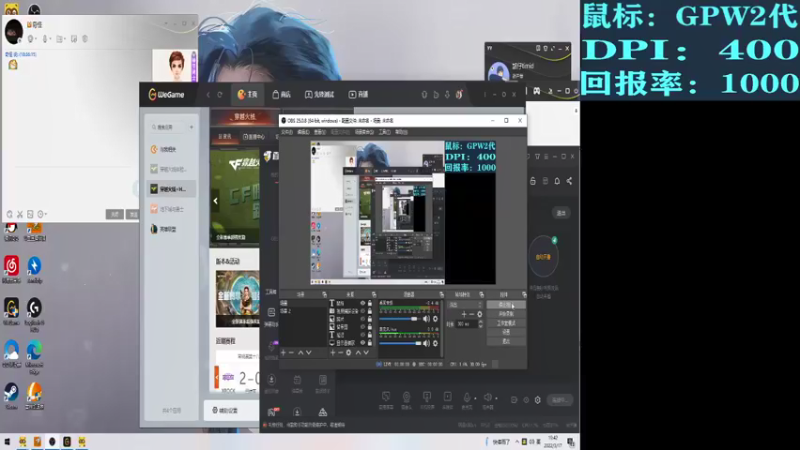Toggle visibility of fifth source, lower text

pyautogui.click(x=363, y=335)
